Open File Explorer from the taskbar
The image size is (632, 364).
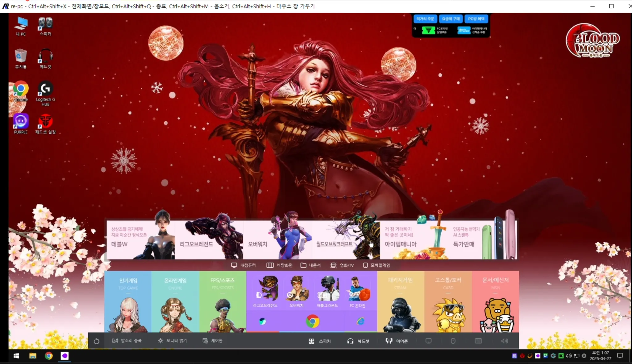(33, 356)
